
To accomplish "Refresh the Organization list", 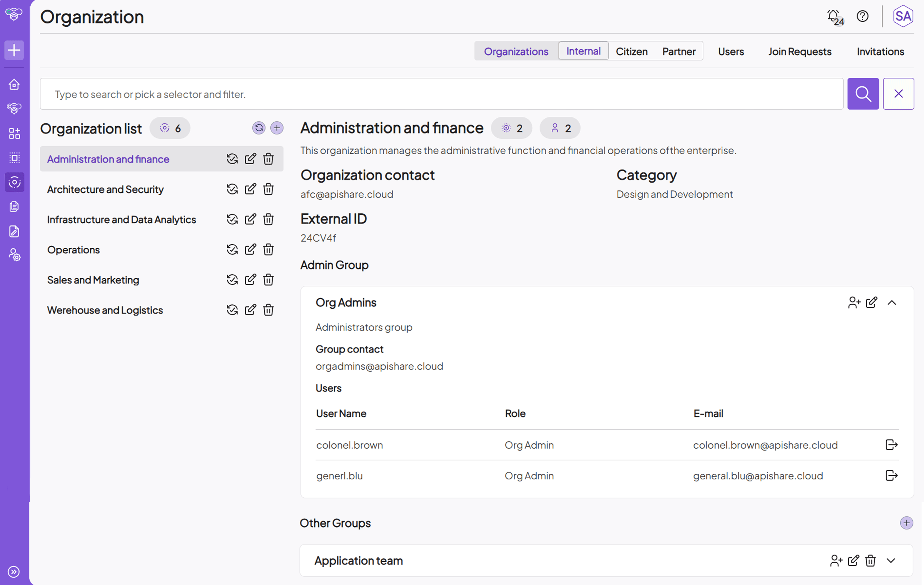I will [x=259, y=128].
